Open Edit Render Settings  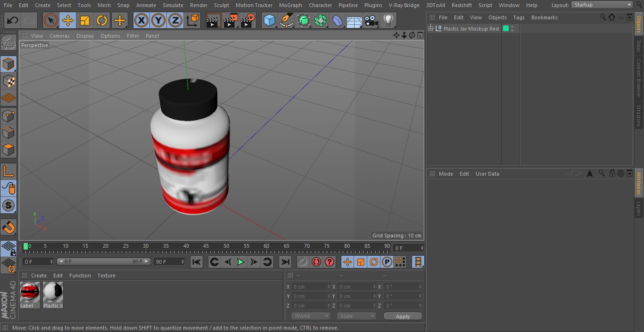[248, 21]
